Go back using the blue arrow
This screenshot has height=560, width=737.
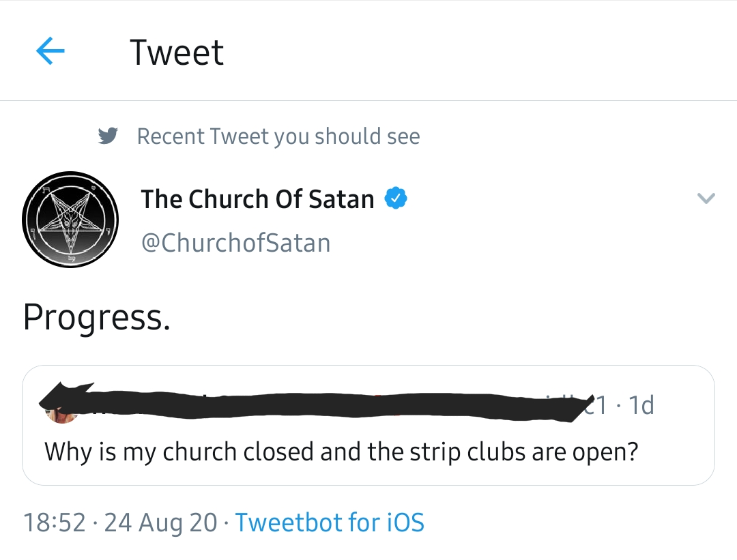[x=50, y=52]
